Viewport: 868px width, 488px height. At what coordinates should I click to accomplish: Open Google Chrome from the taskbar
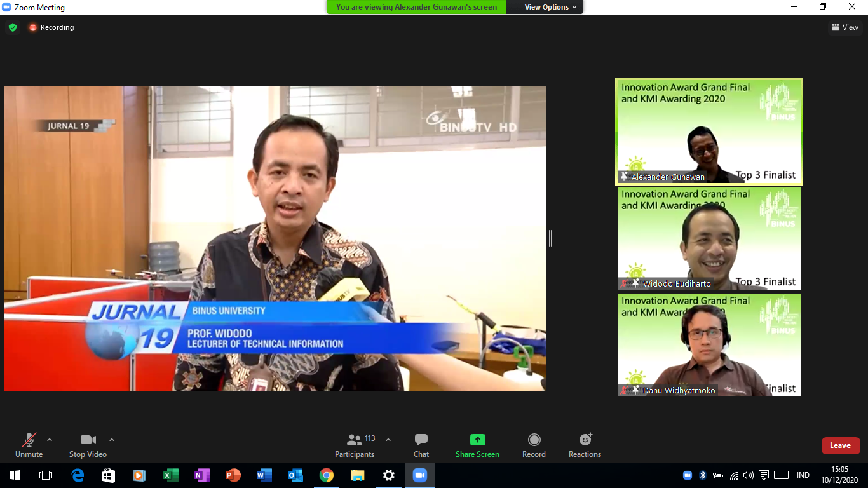pyautogui.click(x=327, y=475)
